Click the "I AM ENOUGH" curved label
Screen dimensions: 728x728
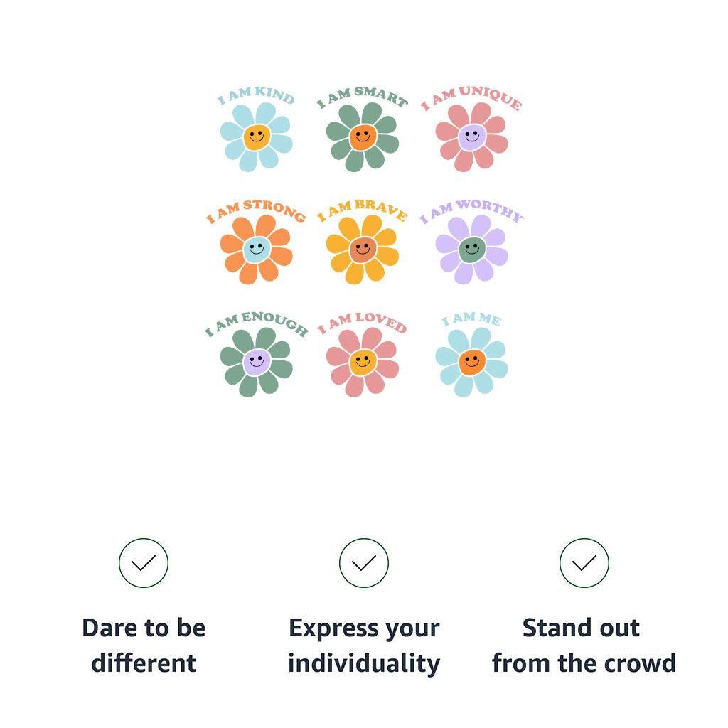pos(256,321)
